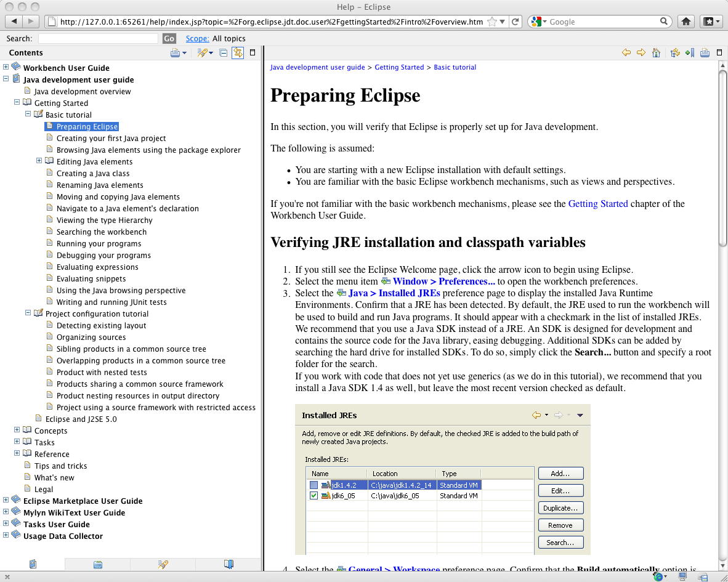Expand the Workbench User Guide node
The image size is (728, 582).
coord(6,67)
